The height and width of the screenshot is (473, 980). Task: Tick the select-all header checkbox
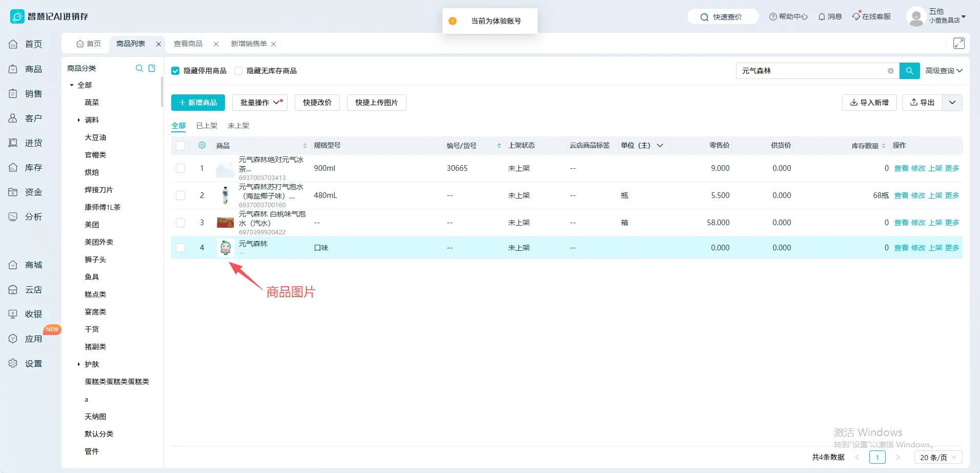180,146
